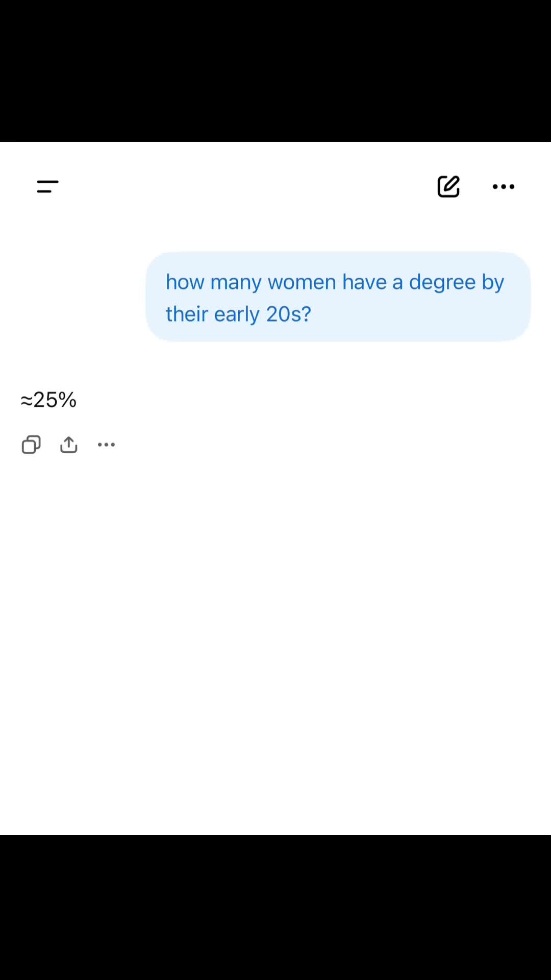The height and width of the screenshot is (980, 551).
Task: Tap '20s?' in the blue message
Action: (288, 314)
